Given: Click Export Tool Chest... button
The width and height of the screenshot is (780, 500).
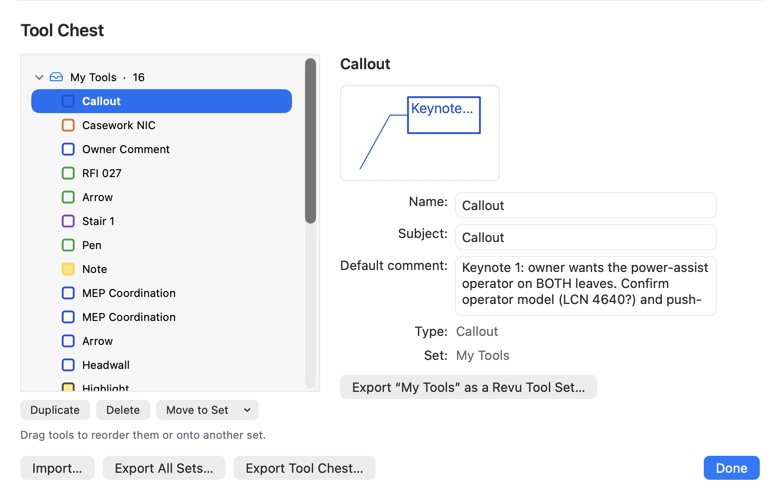Looking at the screenshot, I should [304, 468].
